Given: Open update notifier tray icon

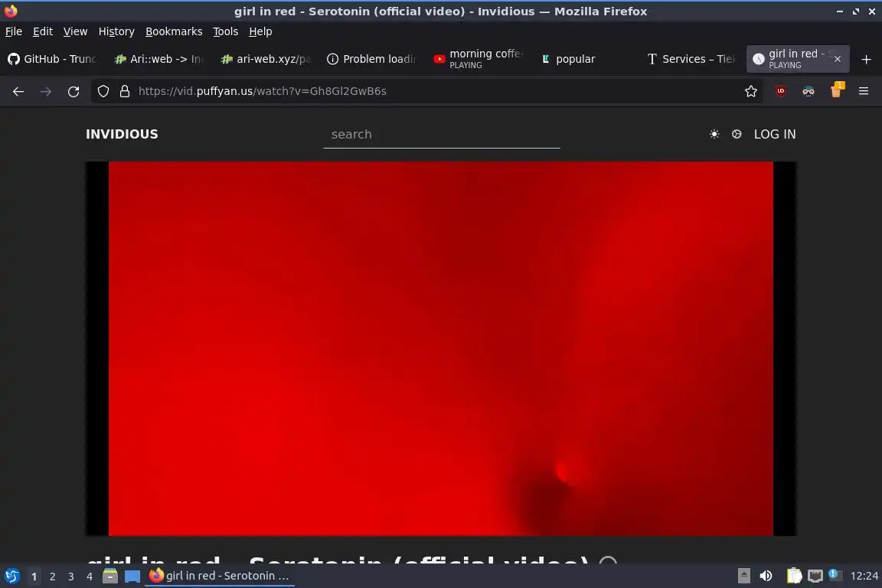Looking at the screenshot, I should 835,575.
